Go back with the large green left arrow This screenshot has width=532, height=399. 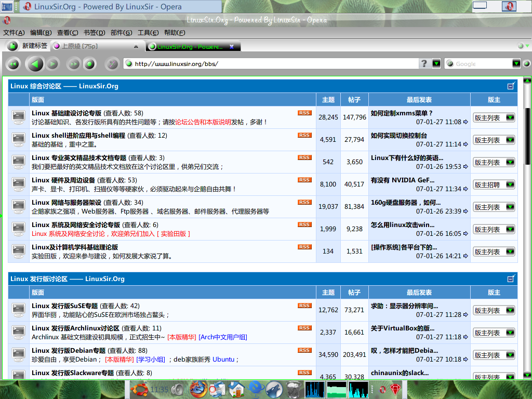(35, 64)
